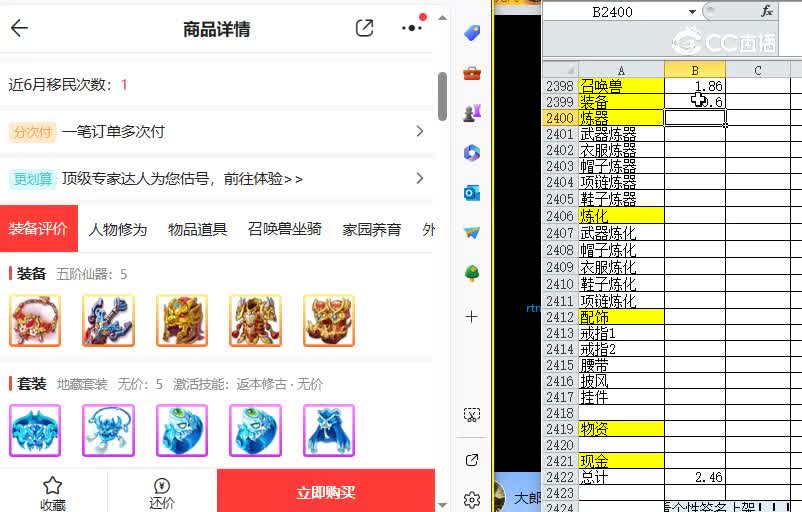The image size is (802, 512).
Task: Select the fourth blue set item icon
Action: coord(255,430)
